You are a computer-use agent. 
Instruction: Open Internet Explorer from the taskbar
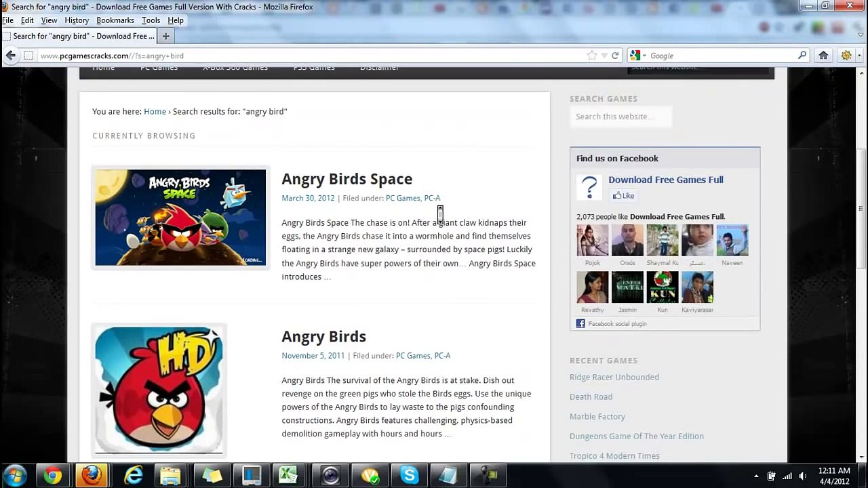click(134, 476)
